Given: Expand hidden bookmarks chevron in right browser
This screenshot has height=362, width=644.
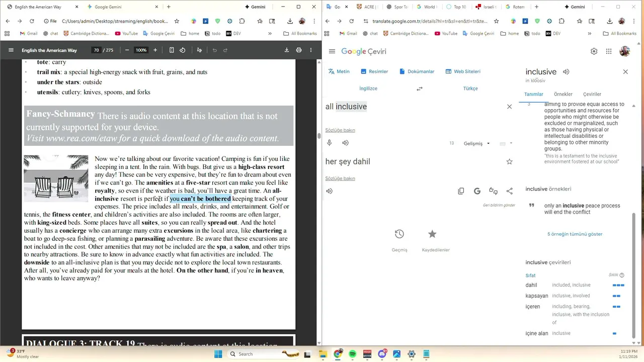Looking at the screenshot, I should [589, 33].
